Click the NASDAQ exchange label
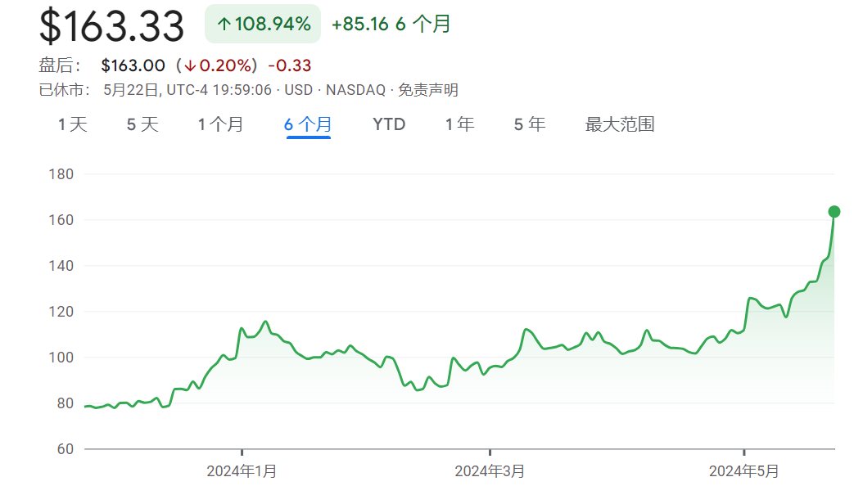 pyautogui.click(x=355, y=90)
